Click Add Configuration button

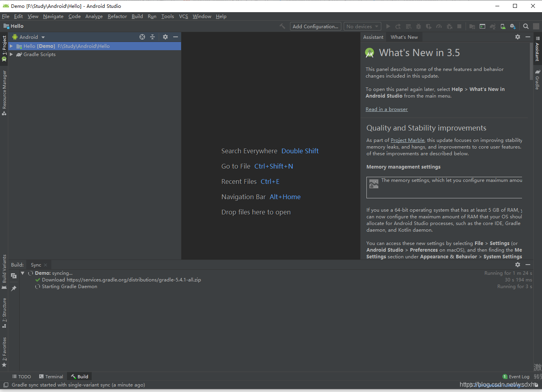coord(315,26)
